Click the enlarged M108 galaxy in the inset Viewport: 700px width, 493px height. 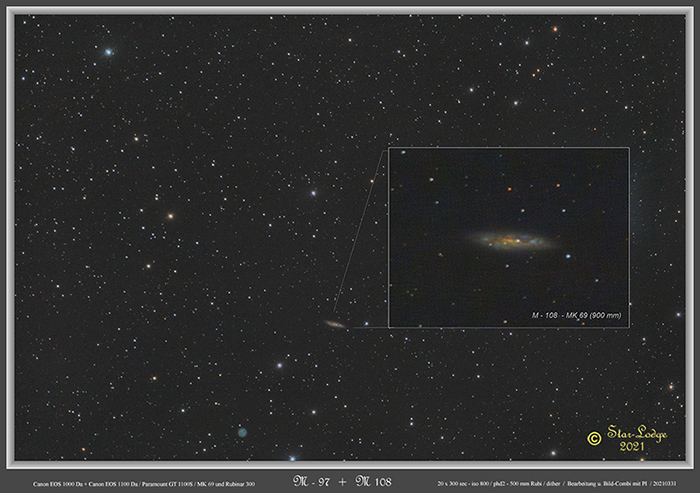pyautogui.click(x=511, y=241)
